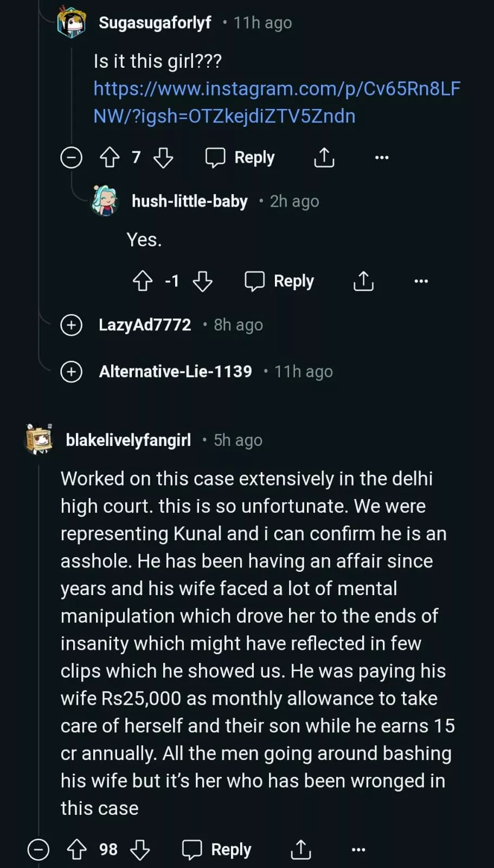The height and width of the screenshot is (868, 494).
Task: Upvote blakelivelyfangirl's comment
Action: click(x=76, y=850)
